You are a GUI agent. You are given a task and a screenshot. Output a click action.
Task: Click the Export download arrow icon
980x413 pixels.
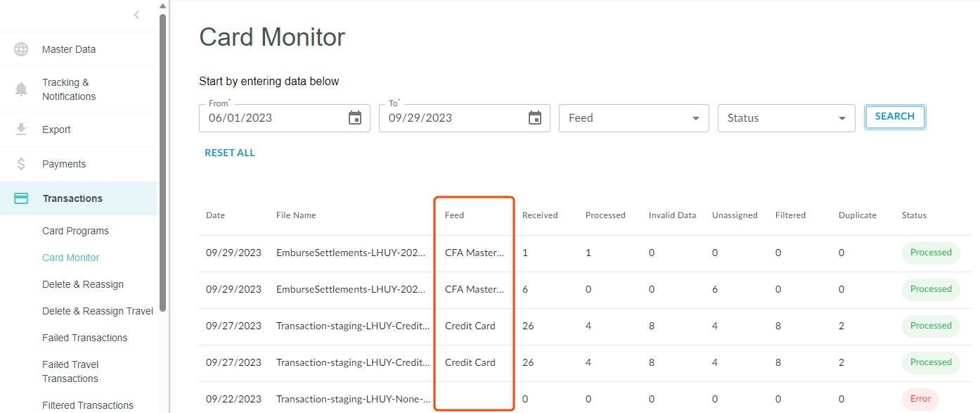tap(21, 129)
